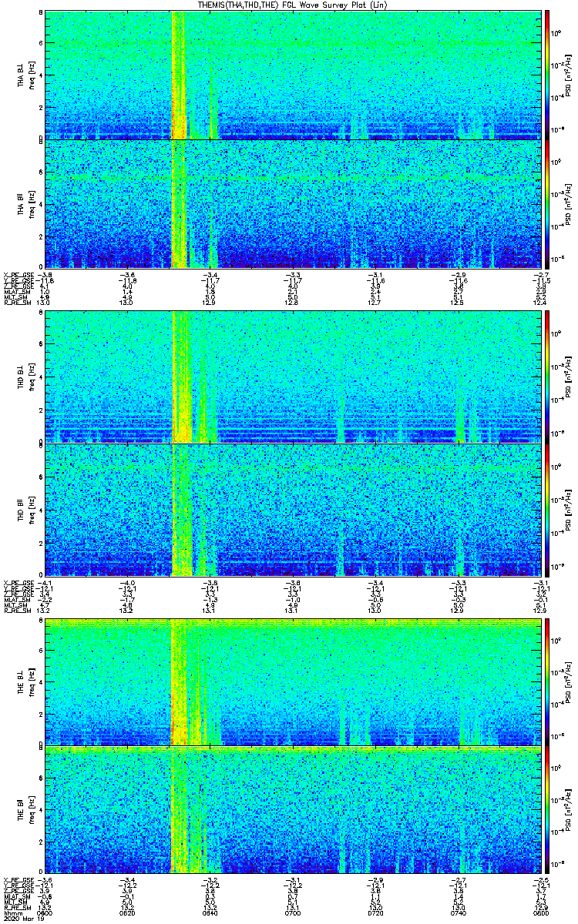Click X_RE_GSE row label under THA panels

tap(18, 275)
